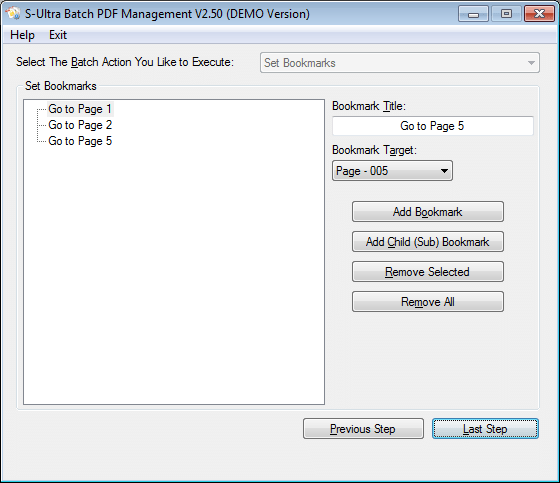Proceed with the Last Step button
560x483 pixels.
click(x=485, y=429)
